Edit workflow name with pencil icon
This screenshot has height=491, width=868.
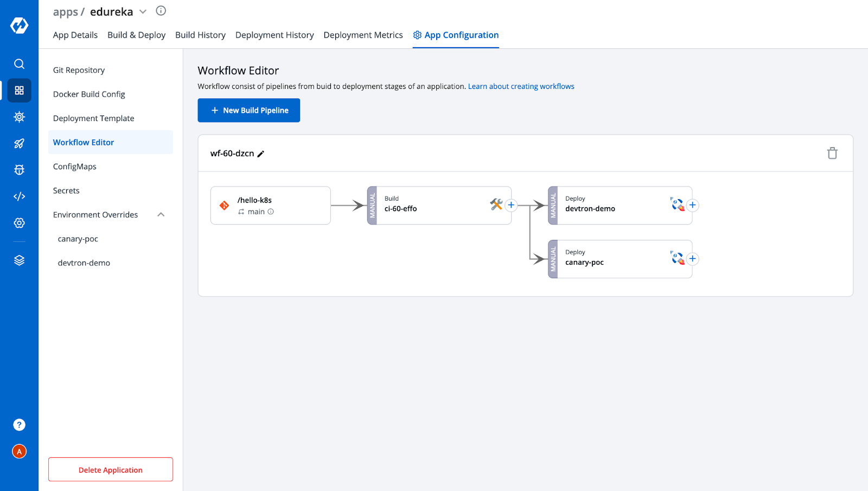[x=261, y=154]
